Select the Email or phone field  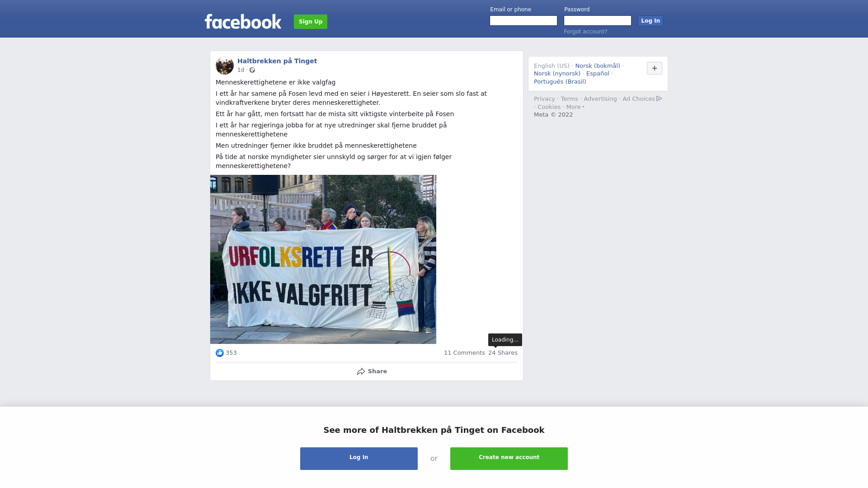[x=524, y=21]
